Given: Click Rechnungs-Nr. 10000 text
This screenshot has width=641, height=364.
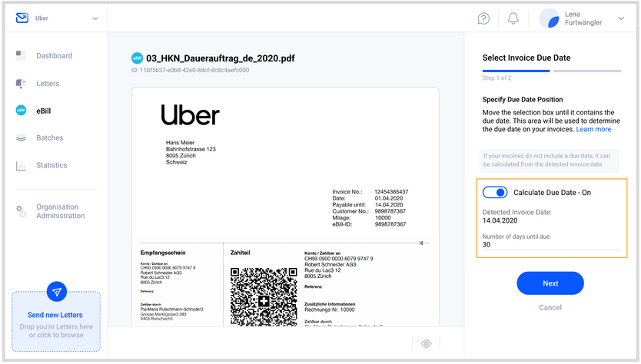Looking at the screenshot, I should coord(330,309).
